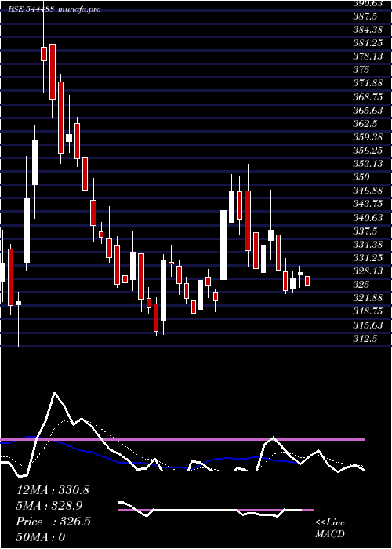Click the 334.38 price axis label
The height and width of the screenshot is (549, 392).
click(369, 244)
